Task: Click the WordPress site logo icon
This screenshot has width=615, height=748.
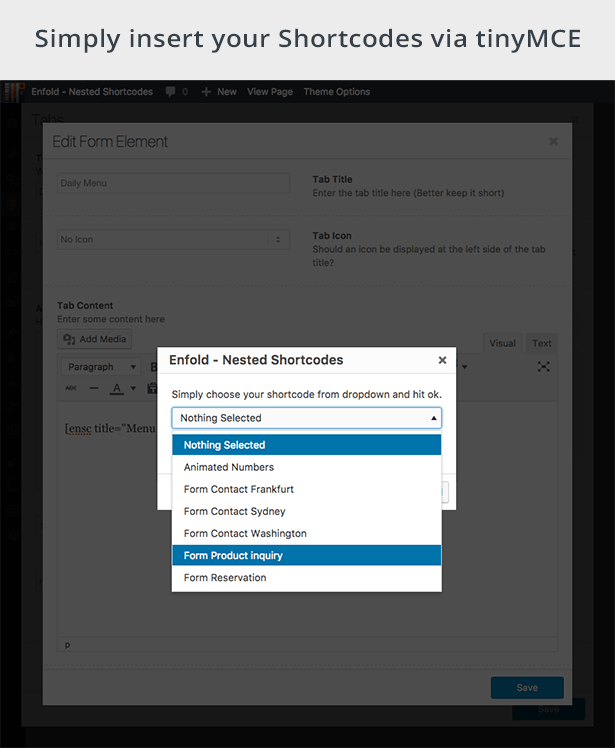Action: click(x=14, y=92)
